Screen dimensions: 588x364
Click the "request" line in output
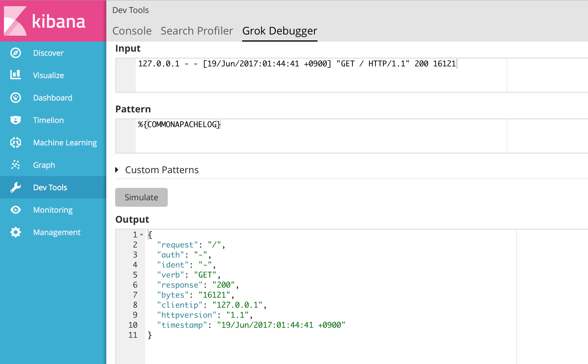[191, 245]
